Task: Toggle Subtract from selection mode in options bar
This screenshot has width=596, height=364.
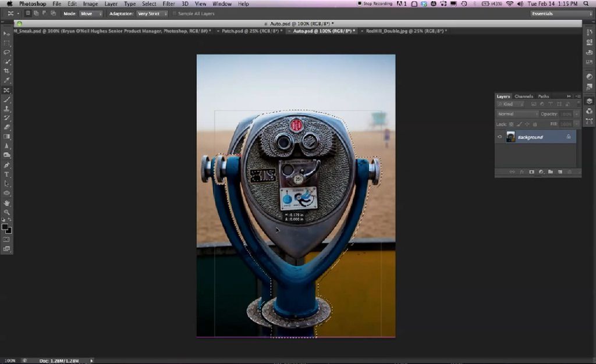Action: tap(44, 13)
